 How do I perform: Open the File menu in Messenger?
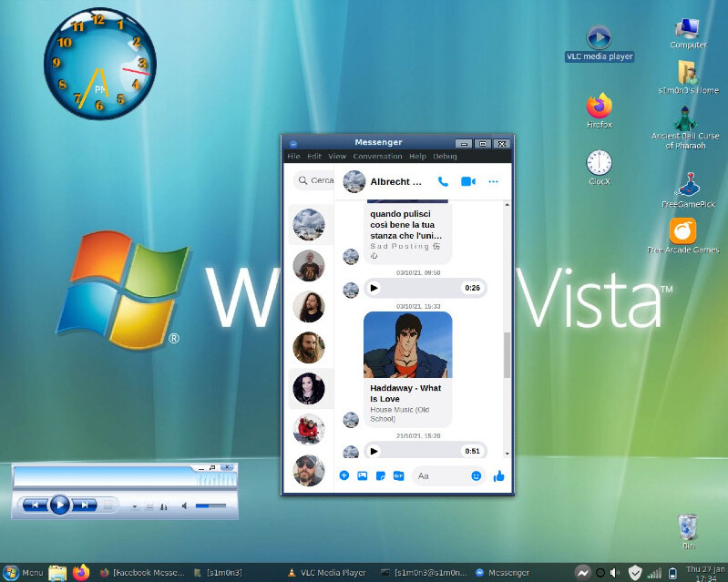pyautogui.click(x=293, y=156)
